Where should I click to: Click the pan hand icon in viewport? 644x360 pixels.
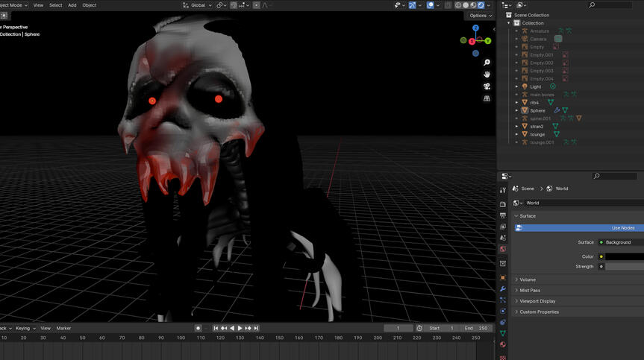pos(487,75)
